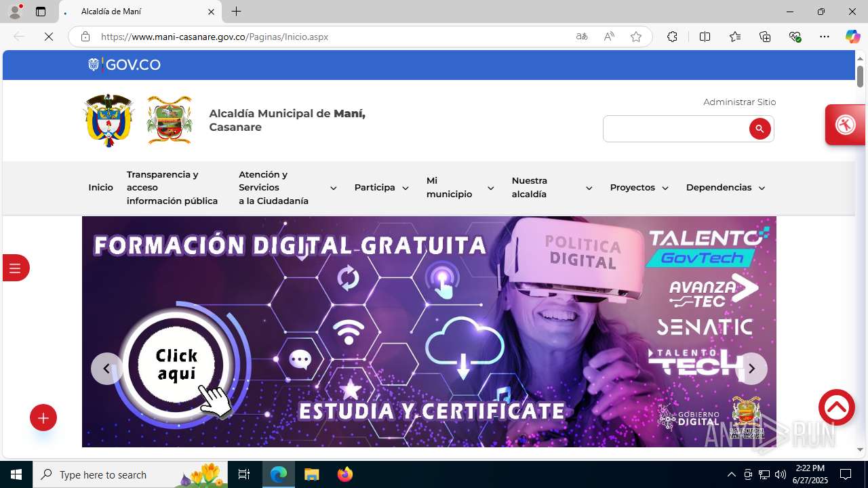Image resolution: width=868 pixels, height=488 pixels.
Task: Click the red back-to-top arrow circle
Action: click(x=836, y=407)
